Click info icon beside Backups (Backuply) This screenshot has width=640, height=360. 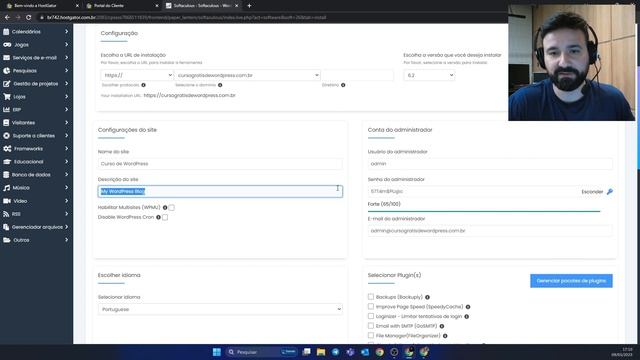click(x=427, y=297)
